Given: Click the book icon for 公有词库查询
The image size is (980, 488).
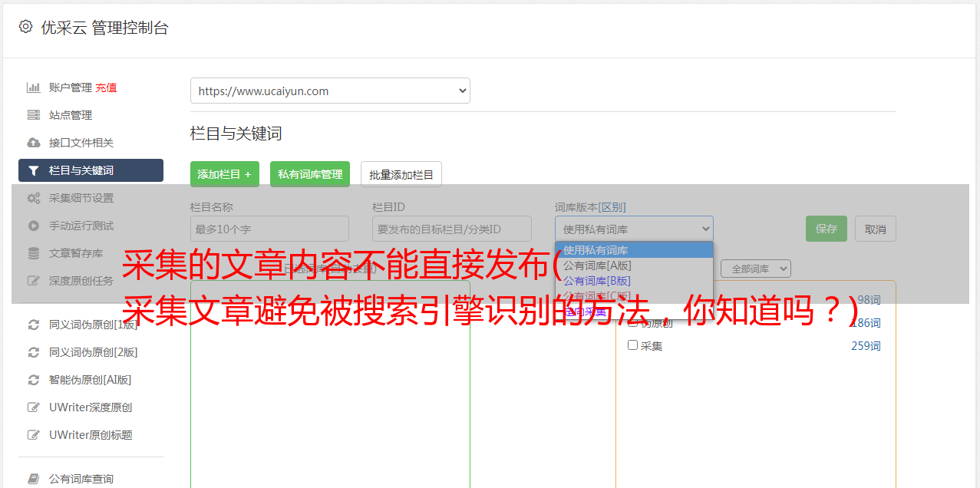Looking at the screenshot, I should click(34, 479).
